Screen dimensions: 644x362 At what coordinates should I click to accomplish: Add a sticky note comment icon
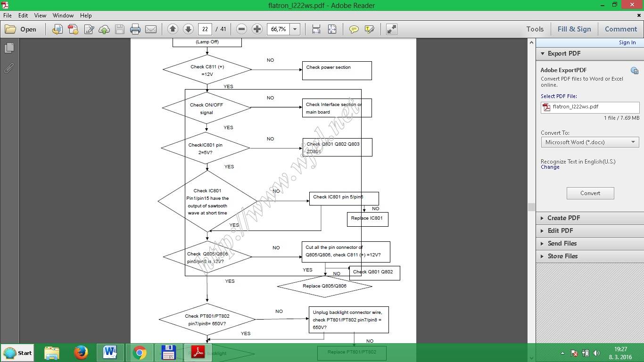[x=354, y=29]
